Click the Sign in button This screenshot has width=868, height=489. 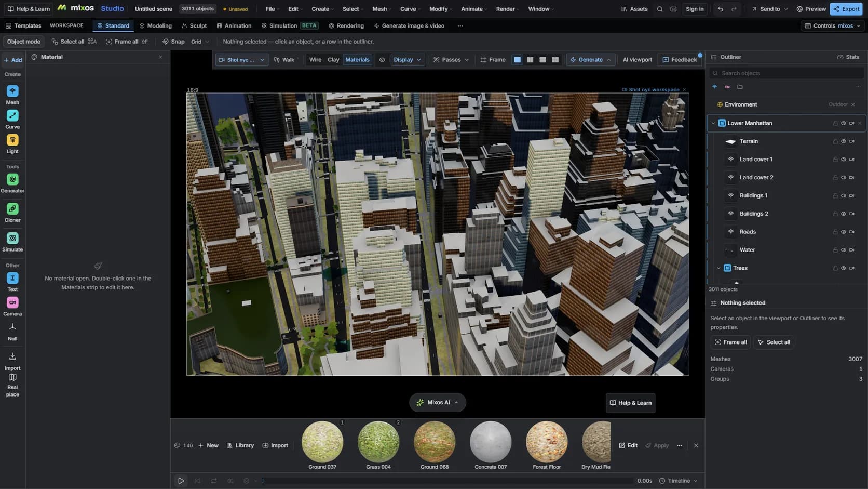coord(695,9)
